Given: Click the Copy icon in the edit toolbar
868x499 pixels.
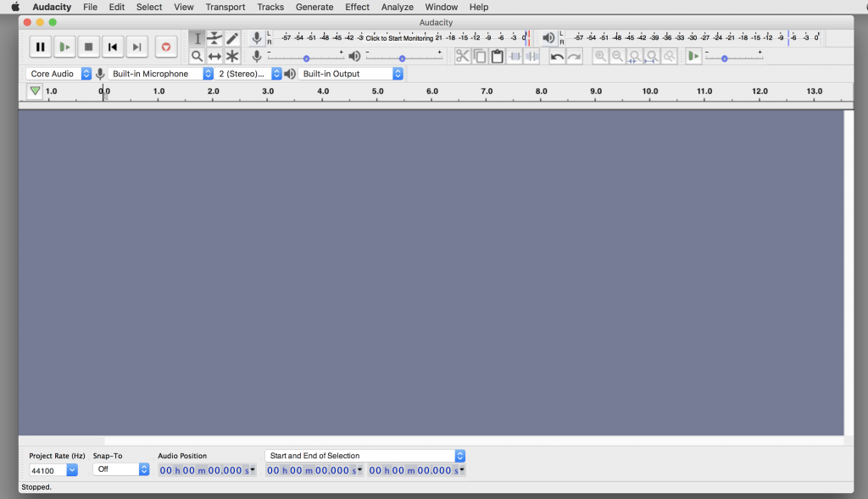Looking at the screenshot, I should tap(480, 56).
